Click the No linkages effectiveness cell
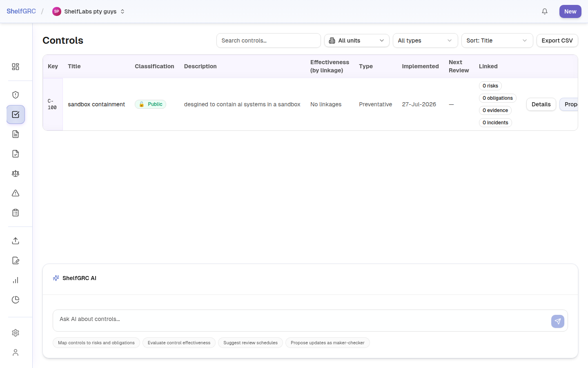Viewport: 588px width, 368px height. click(326, 104)
